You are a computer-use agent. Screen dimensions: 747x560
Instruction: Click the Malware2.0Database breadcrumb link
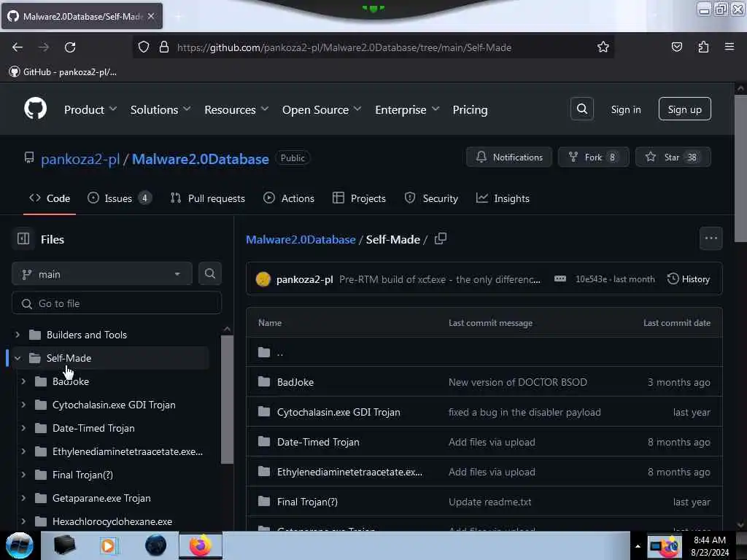click(x=301, y=239)
